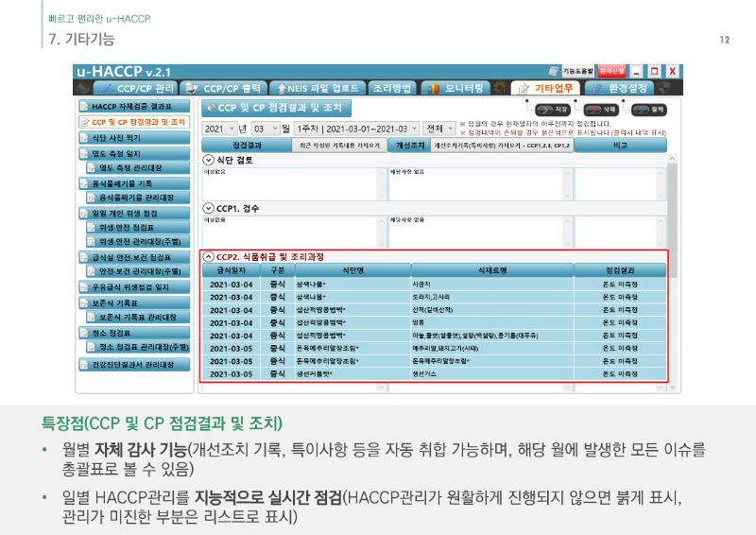The image size is (756, 535).
Task: Click the 식단명 column header
Action: [352, 270]
